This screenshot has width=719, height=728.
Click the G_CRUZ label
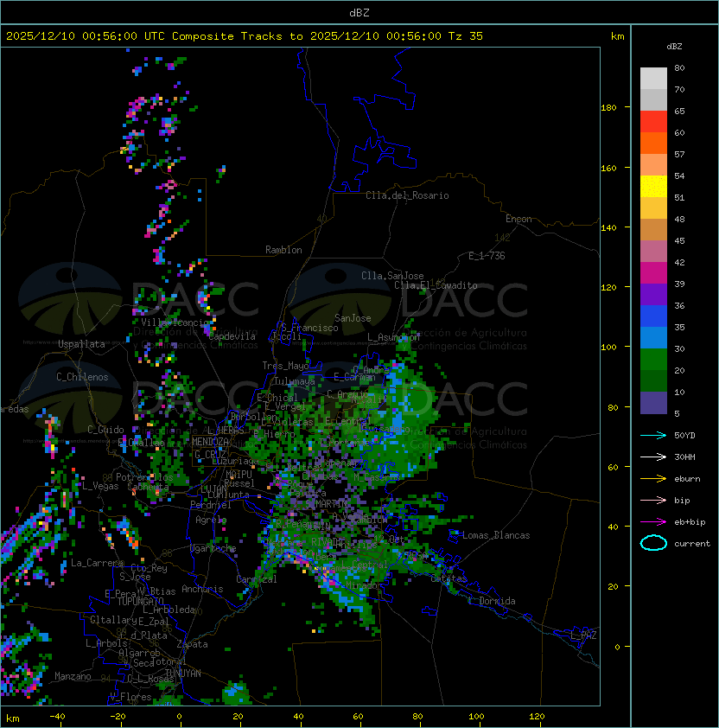coord(210,455)
